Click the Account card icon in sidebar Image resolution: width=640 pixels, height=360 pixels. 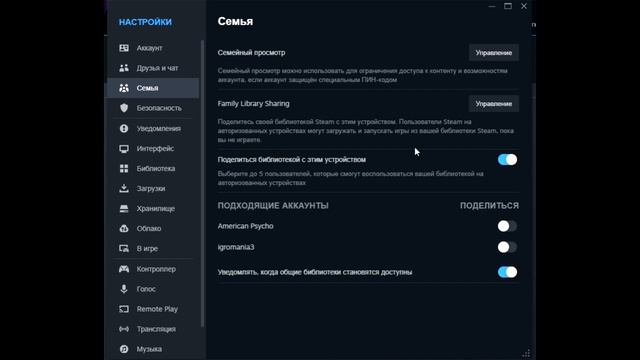pos(124,48)
